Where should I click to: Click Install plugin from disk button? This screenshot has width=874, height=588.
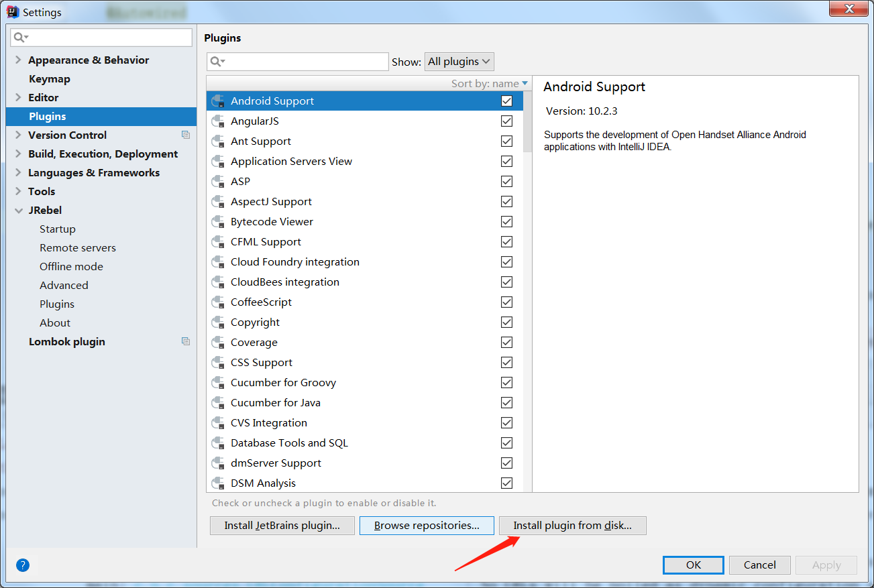point(572,526)
